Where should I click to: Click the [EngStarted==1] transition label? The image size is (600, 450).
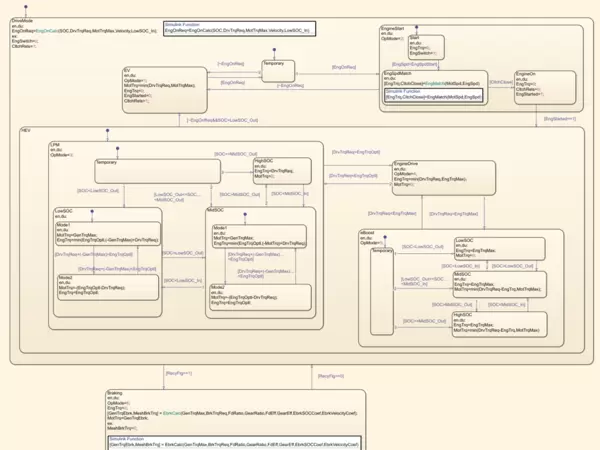(x=560, y=119)
